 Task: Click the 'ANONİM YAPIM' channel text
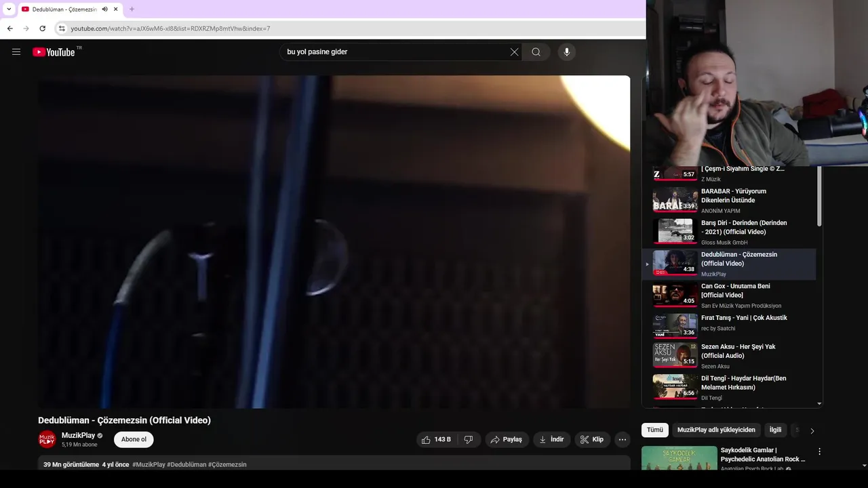click(x=720, y=211)
